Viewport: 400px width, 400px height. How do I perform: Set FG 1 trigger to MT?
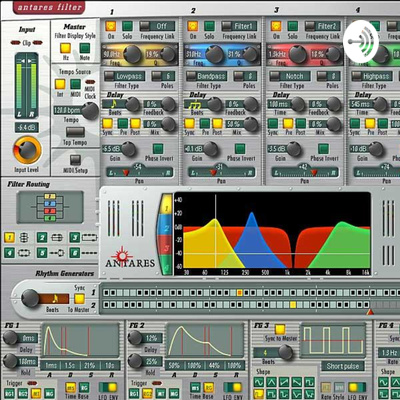[x=36, y=394]
